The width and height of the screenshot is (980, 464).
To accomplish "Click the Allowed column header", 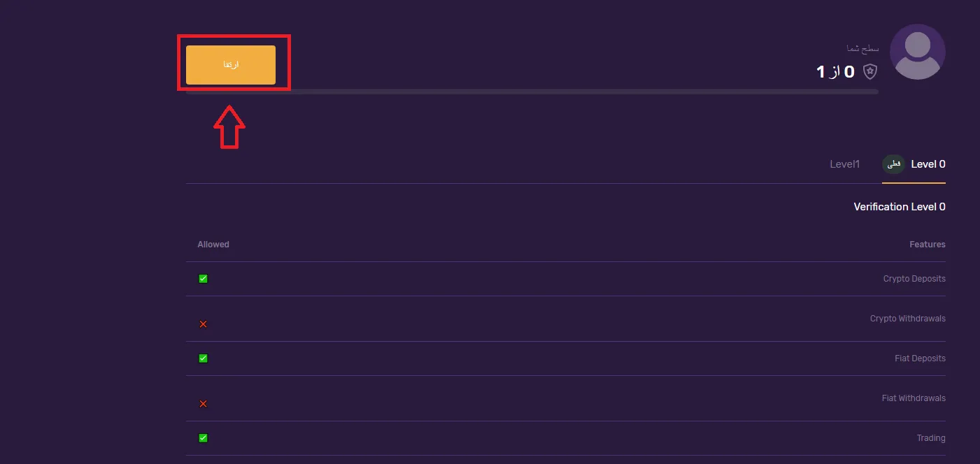I will pyautogui.click(x=213, y=245).
